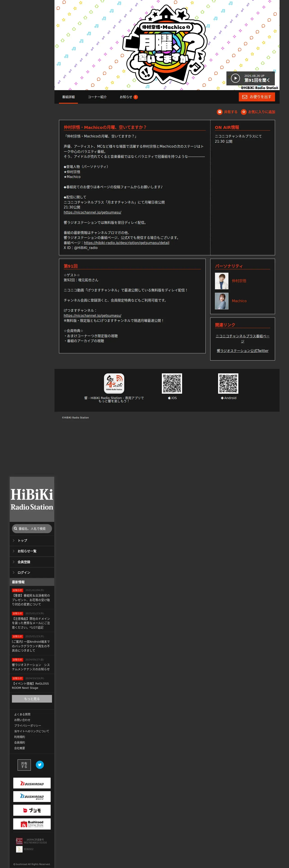Click the chevron beside 会員登録
Image resolution: width=289 pixels, height=868 pixels.
(14, 562)
